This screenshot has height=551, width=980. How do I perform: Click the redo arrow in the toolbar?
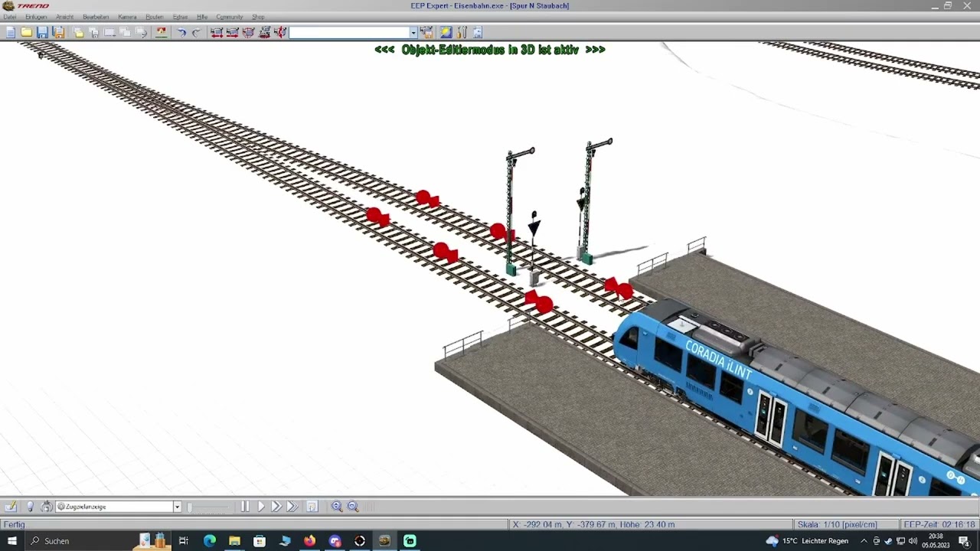[197, 32]
